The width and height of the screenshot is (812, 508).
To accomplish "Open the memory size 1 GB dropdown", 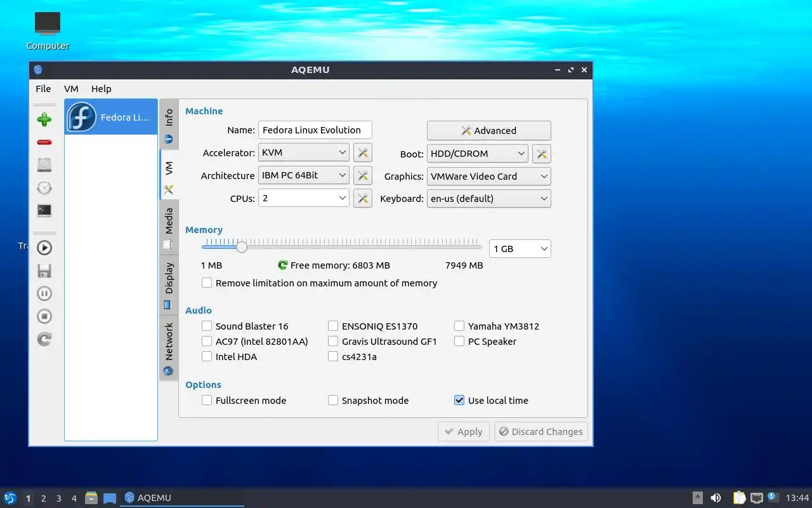I will coord(520,249).
